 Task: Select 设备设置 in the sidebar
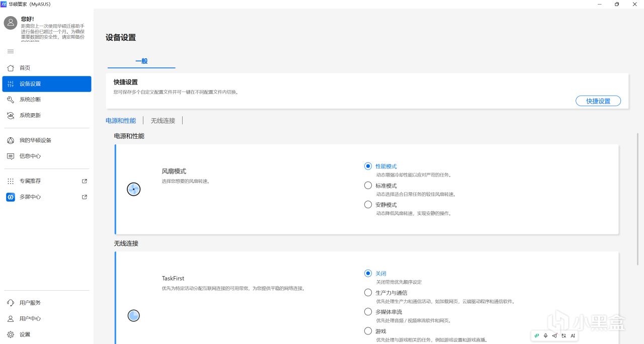47,84
